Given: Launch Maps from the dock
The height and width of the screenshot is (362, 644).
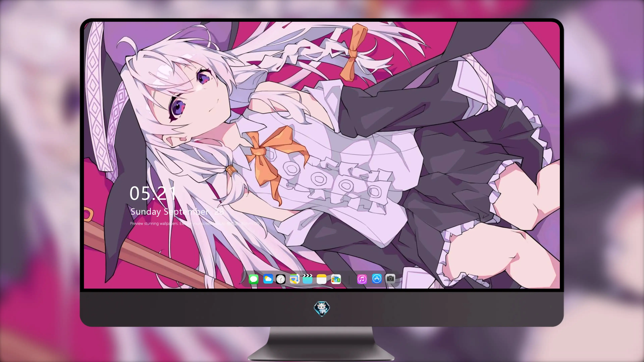Looking at the screenshot, I should pyautogui.click(x=294, y=279).
